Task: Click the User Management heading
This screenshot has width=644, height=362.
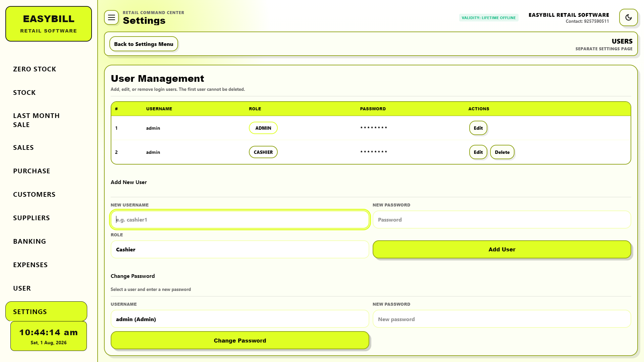Action: pos(157,78)
